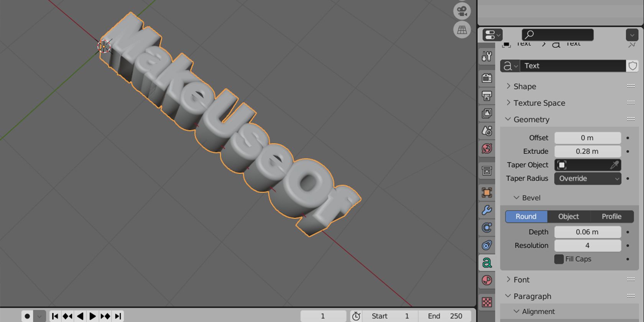Open the Physics properties tab

coord(487,228)
